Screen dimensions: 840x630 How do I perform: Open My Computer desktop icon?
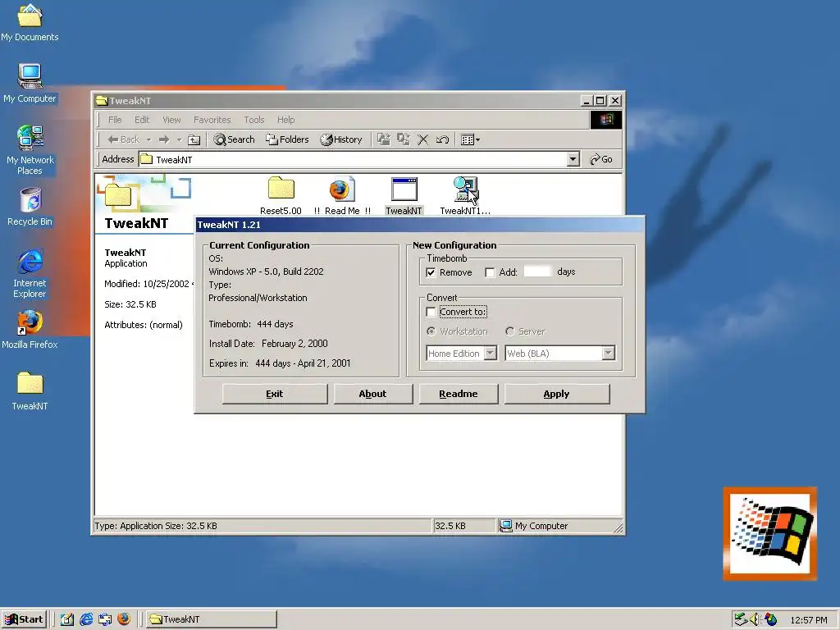[30, 83]
